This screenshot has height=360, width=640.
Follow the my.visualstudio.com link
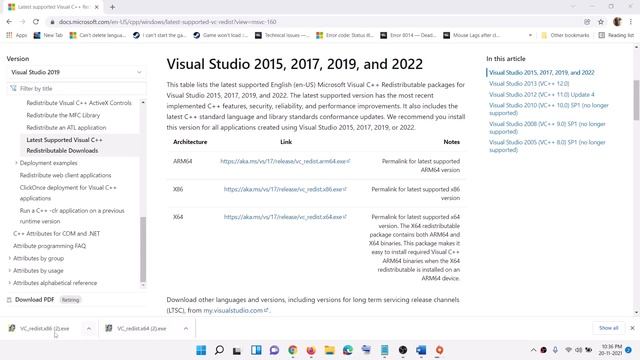[236, 310]
